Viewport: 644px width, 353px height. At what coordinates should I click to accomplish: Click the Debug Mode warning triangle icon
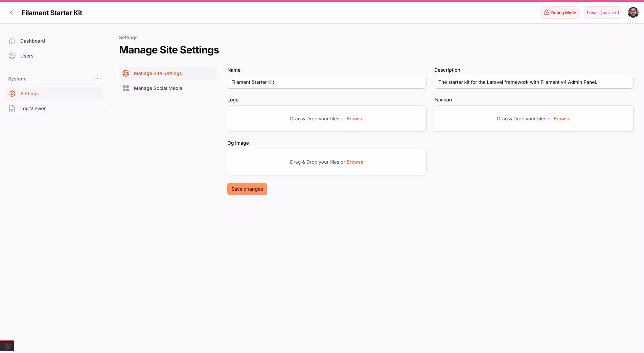click(547, 13)
